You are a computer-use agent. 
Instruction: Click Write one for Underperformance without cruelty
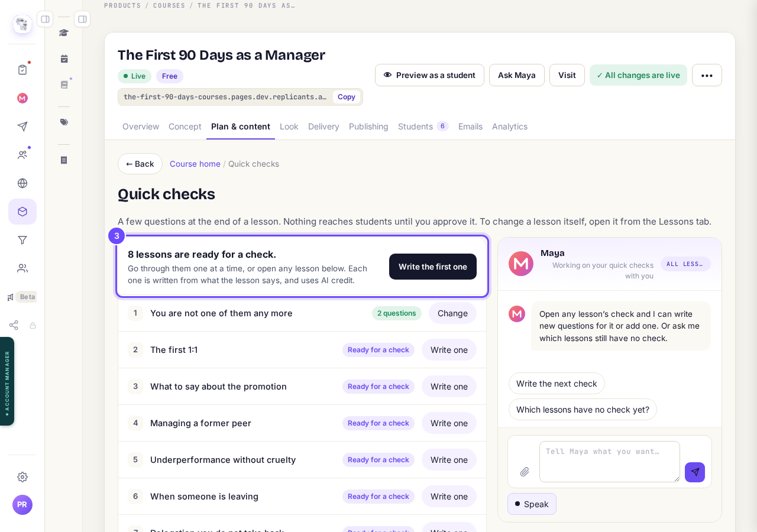449,460
